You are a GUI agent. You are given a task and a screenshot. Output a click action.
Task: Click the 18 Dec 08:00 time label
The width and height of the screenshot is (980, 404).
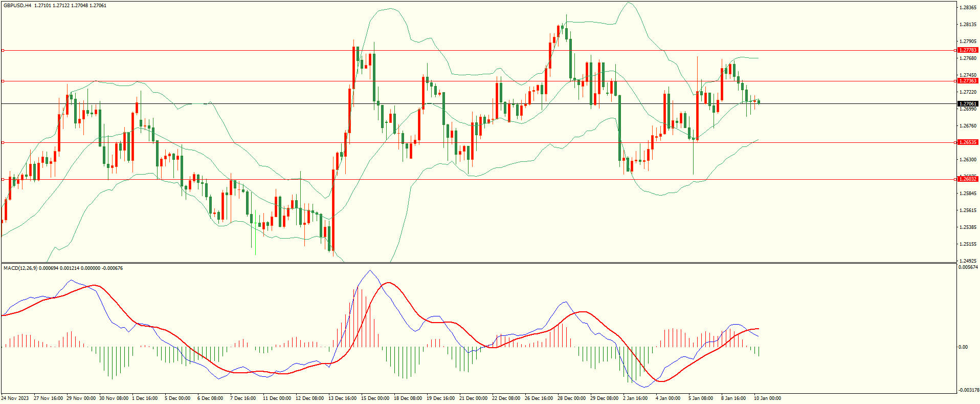coord(408,398)
